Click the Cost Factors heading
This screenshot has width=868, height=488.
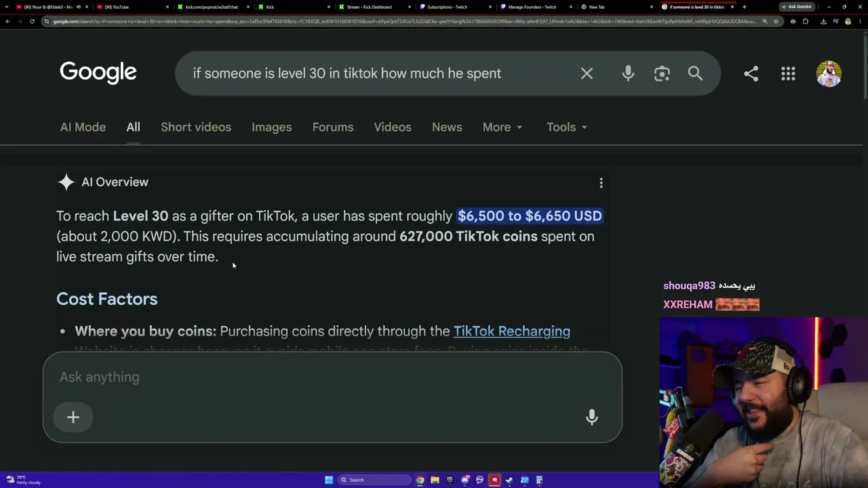(107, 299)
